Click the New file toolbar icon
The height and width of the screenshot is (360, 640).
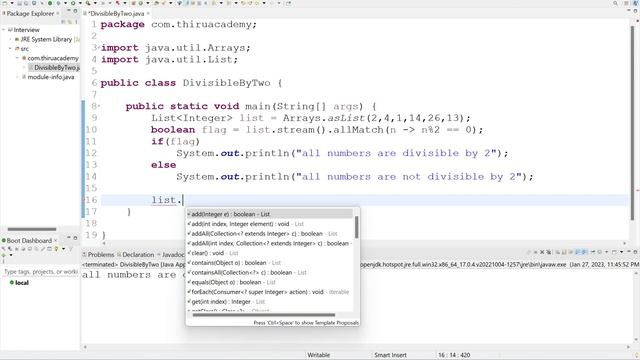(4, 3)
